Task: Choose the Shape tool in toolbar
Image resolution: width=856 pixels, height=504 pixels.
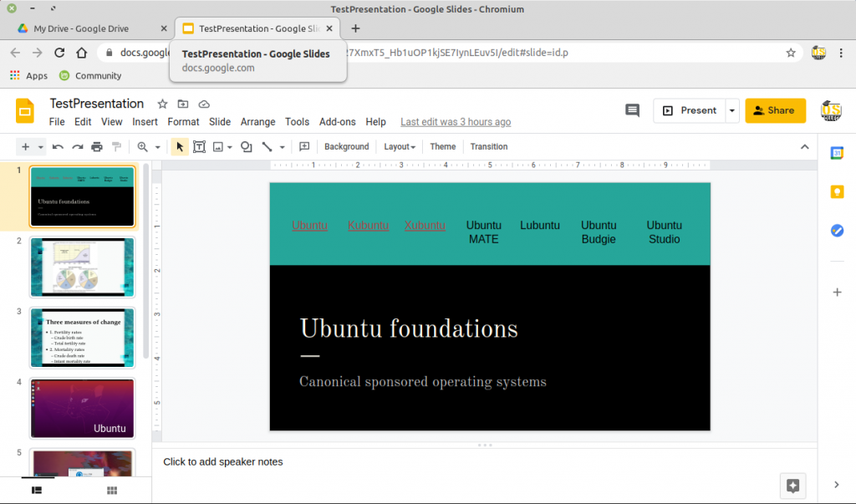Action: pyautogui.click(x=246, y=147)
